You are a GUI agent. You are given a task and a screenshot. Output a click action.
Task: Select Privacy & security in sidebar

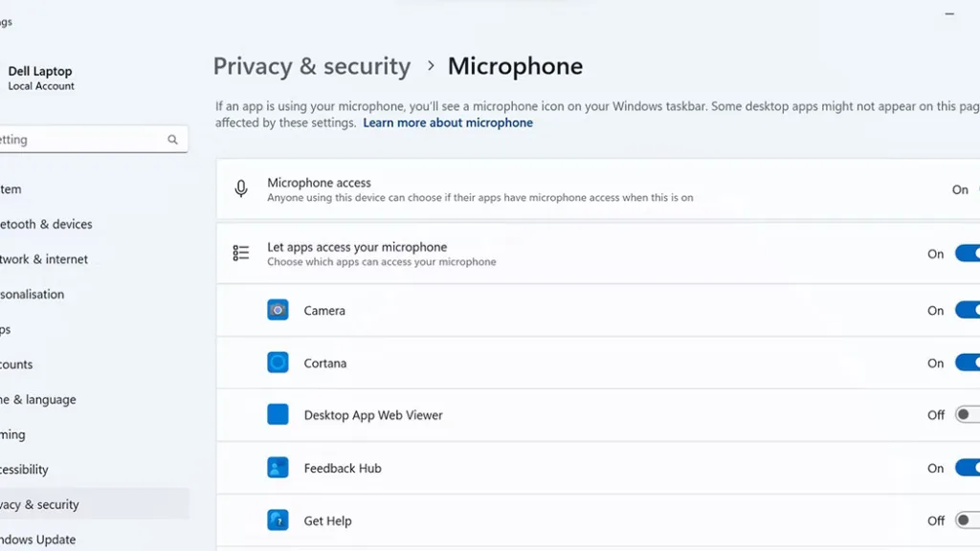click(94, 503)
